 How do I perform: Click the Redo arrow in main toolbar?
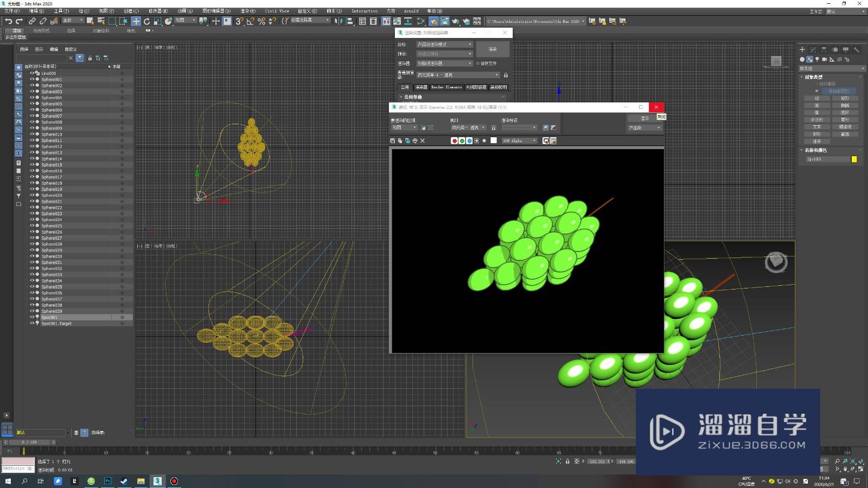tap(19, 21)
